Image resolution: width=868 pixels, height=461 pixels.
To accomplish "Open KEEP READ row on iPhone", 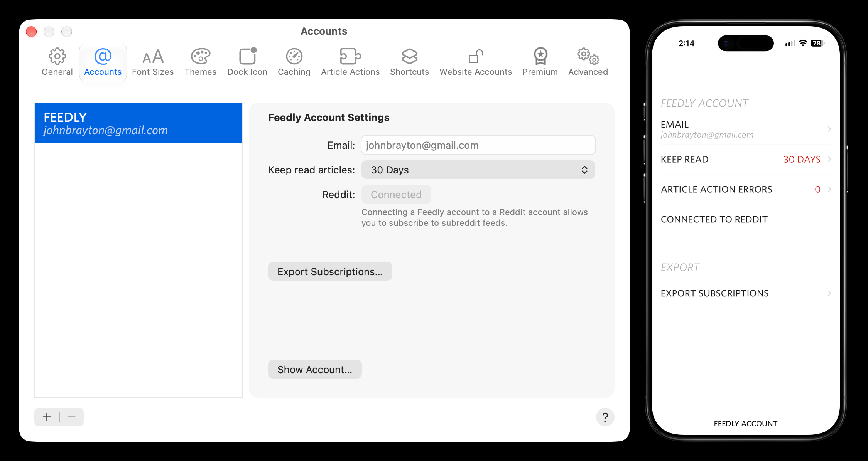I will (746, 159).
